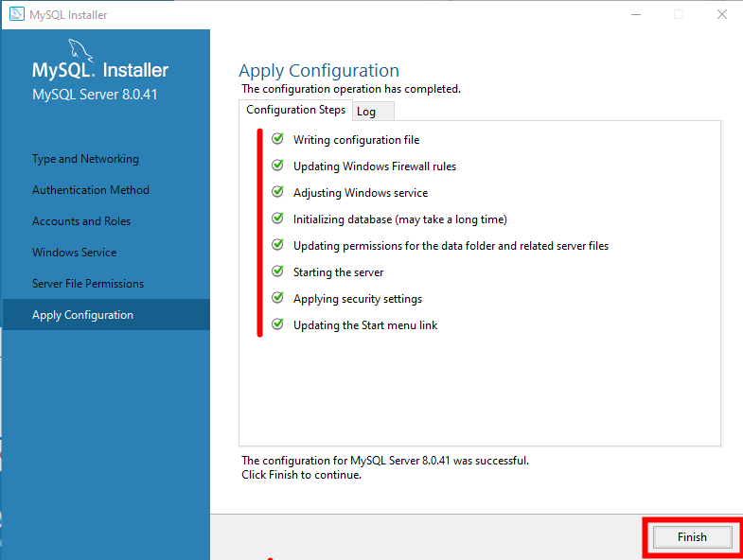Go to Authentication Method step

point(91,190)
